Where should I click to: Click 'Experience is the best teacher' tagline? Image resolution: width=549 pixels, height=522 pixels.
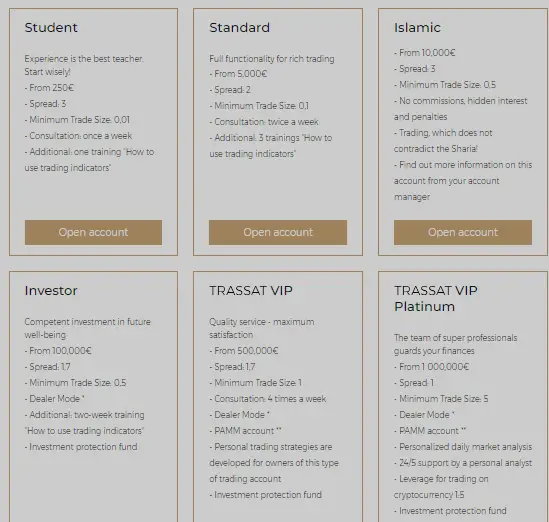click(x=84, y=59)
